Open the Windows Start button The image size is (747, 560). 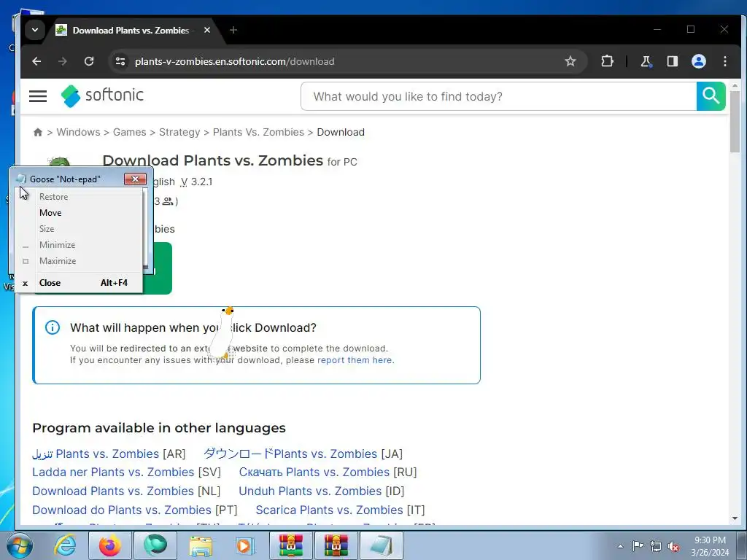tap(20, 545)
